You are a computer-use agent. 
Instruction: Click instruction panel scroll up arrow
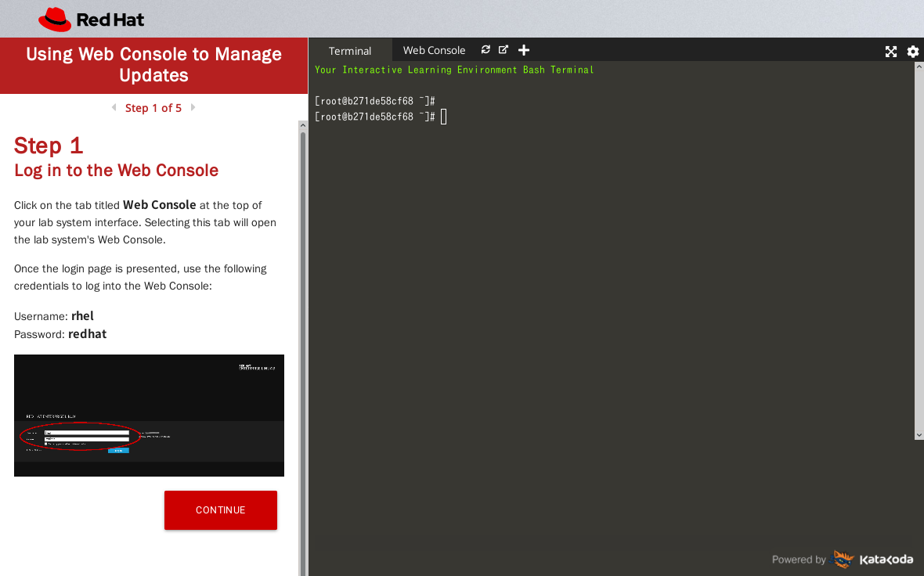pos(303,125)
